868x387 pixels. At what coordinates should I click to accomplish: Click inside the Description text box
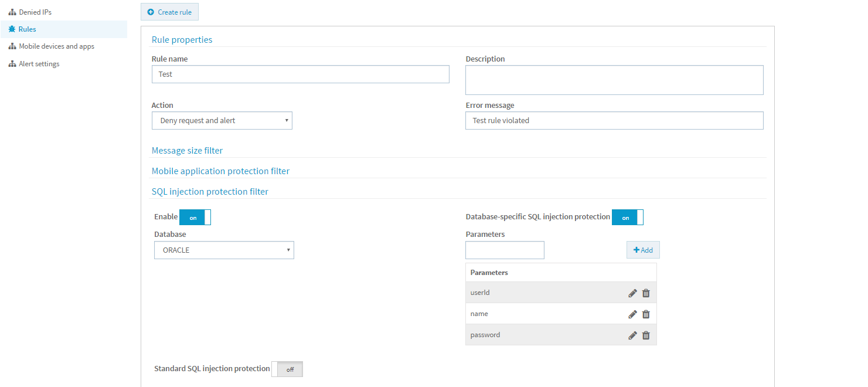click(614, 80)
